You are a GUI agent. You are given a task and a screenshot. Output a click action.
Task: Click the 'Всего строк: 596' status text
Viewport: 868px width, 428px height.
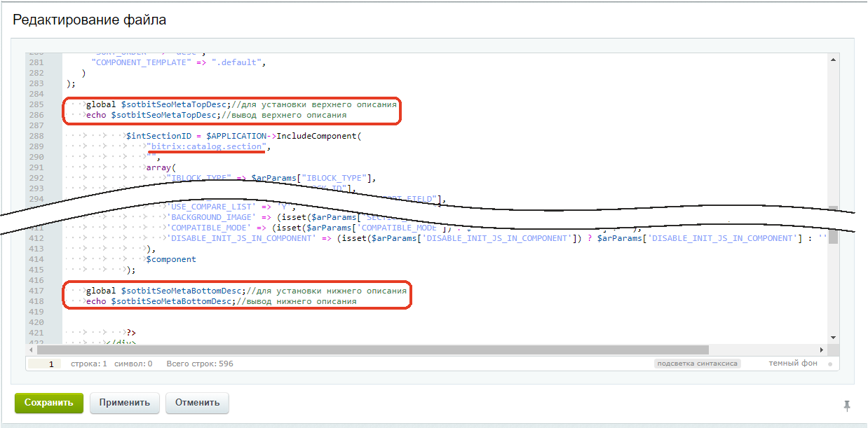200,364
